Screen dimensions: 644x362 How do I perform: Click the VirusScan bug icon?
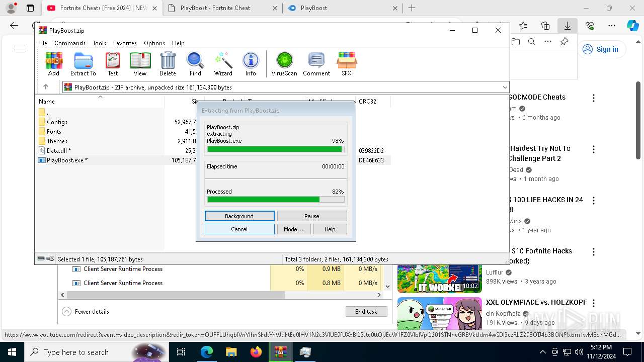[284, 64]
